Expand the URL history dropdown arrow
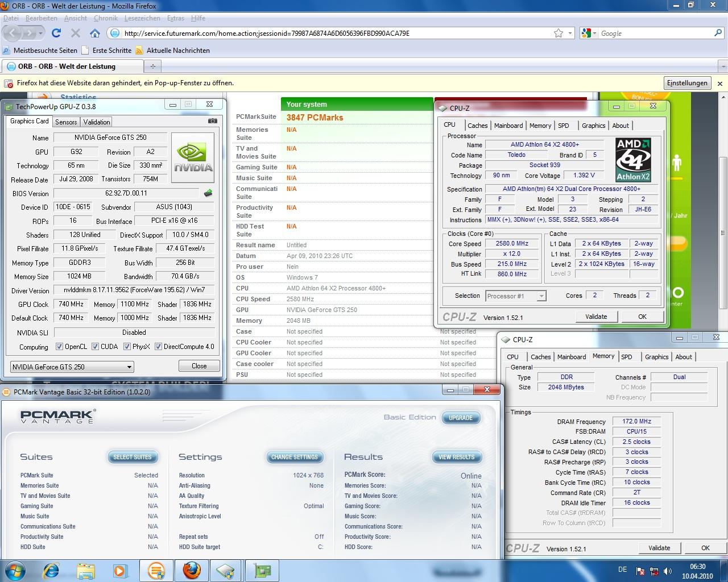 pos(570,33)
